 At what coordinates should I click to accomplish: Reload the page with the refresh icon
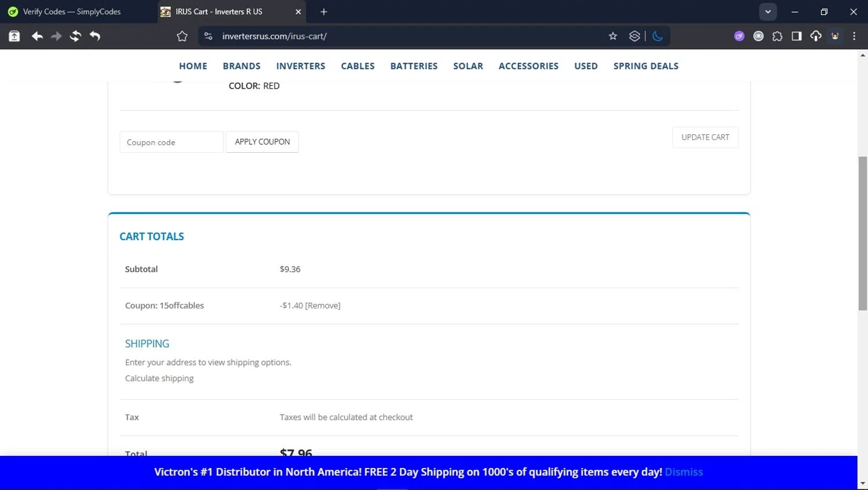[x=75, y=36]
